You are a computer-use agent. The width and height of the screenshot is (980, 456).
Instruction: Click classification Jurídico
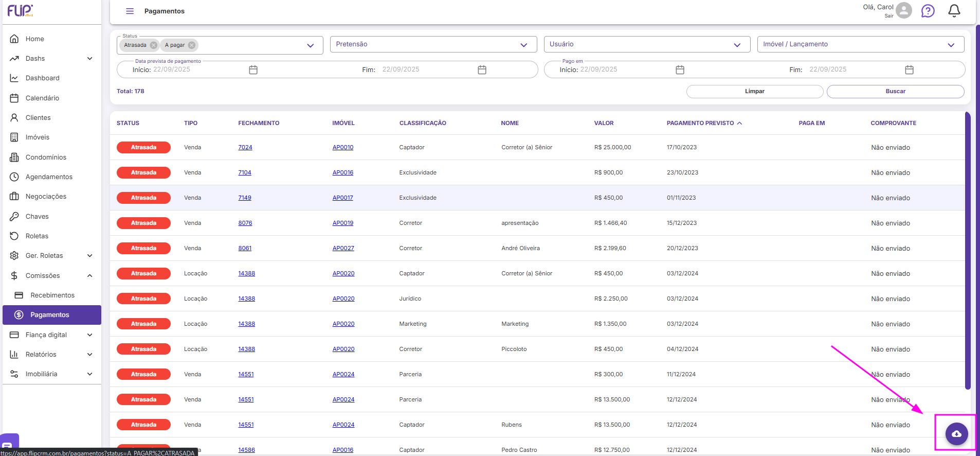pos(410,299)
